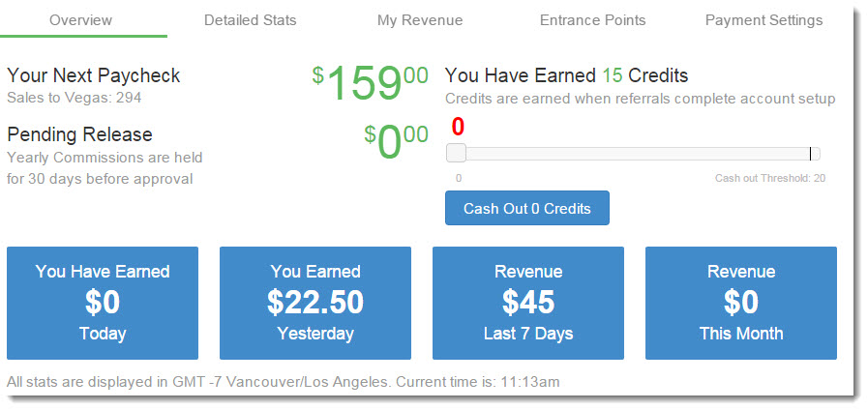Viewport: 868px width, 410px height.
Task: Click the cash out threshold marker on slider
Action: tap(811, 154)
